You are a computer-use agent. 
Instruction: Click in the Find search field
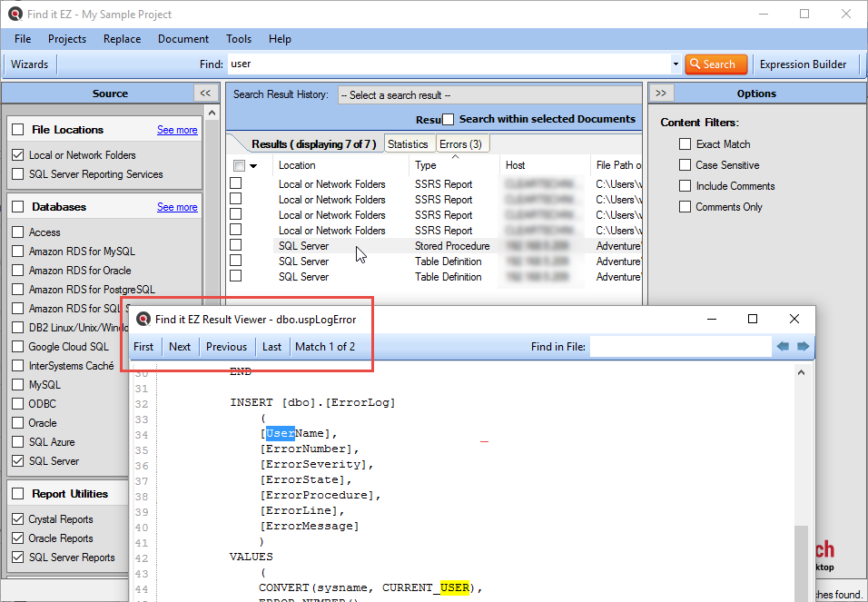[x=449, y=64]
